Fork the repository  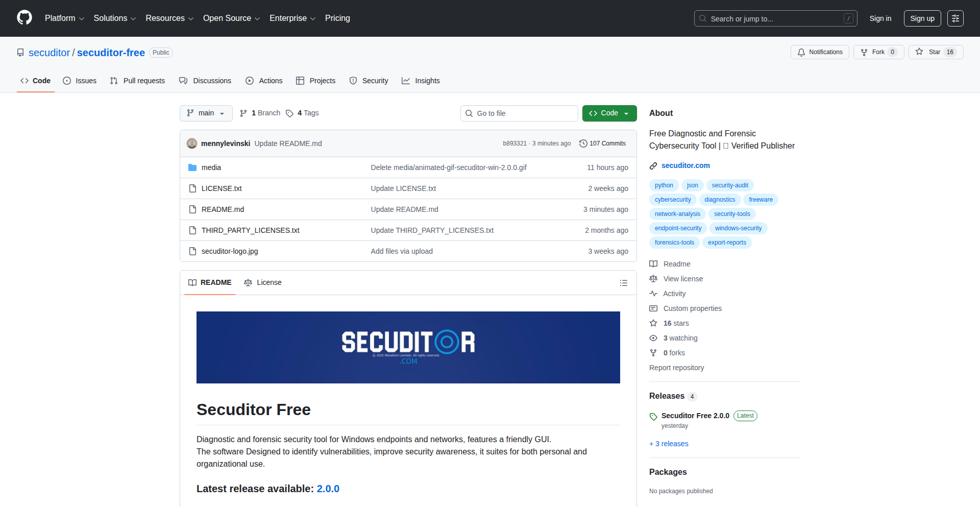(878, 52)
